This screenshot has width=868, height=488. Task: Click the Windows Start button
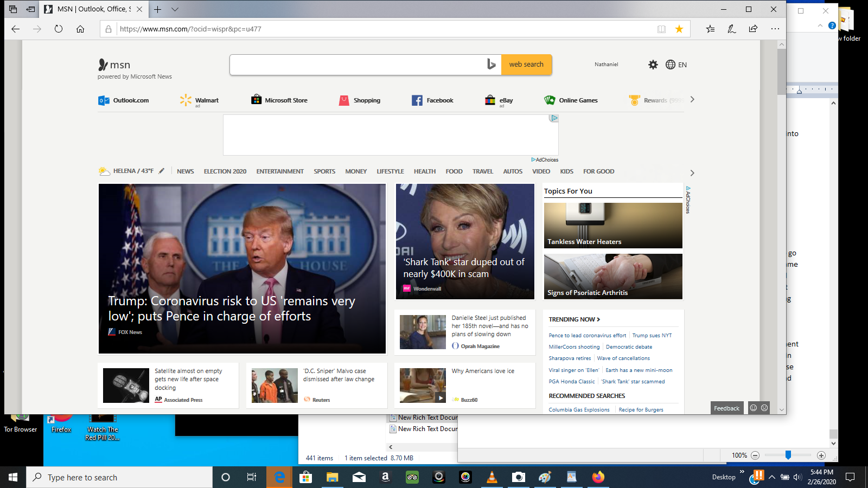coord(13,477)
